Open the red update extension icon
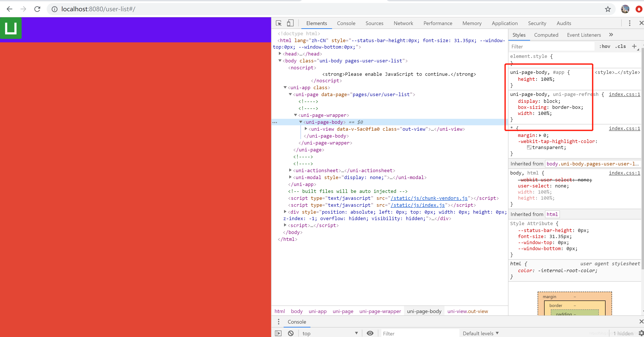The width and height of the screenshot is (644, 337). pos(639,9)
